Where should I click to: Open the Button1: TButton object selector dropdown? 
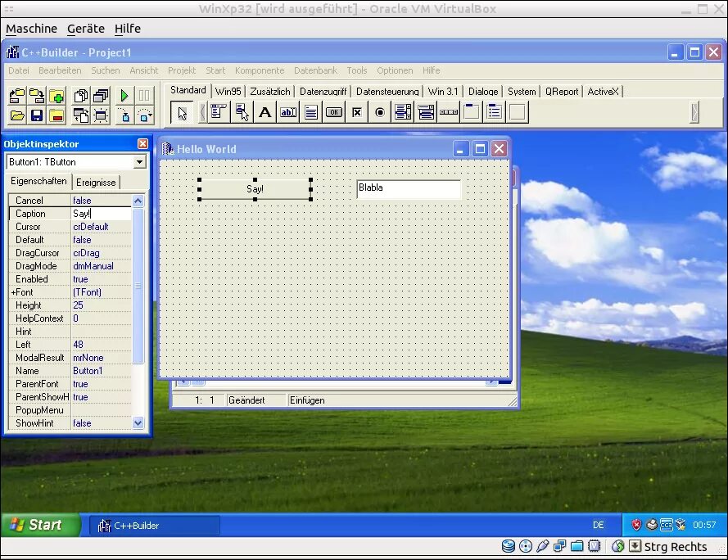tap(139, 162)
